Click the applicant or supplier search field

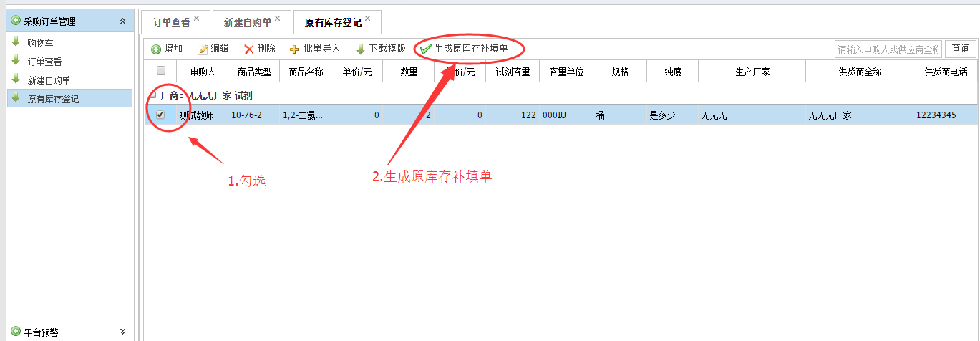[x=888, y=49]
